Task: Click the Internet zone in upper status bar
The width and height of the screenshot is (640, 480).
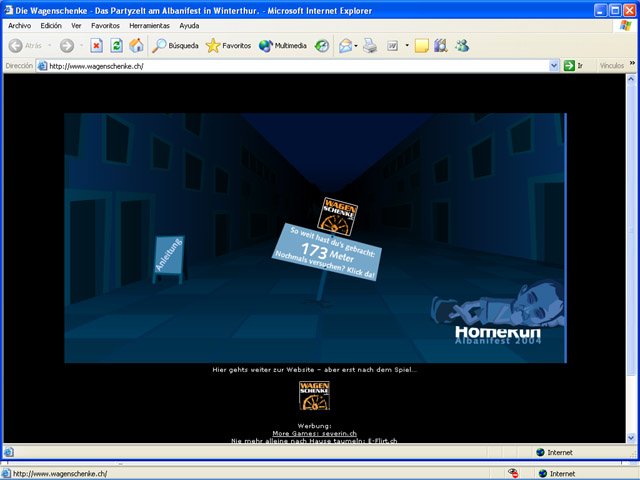Action: tap(554, 452)
